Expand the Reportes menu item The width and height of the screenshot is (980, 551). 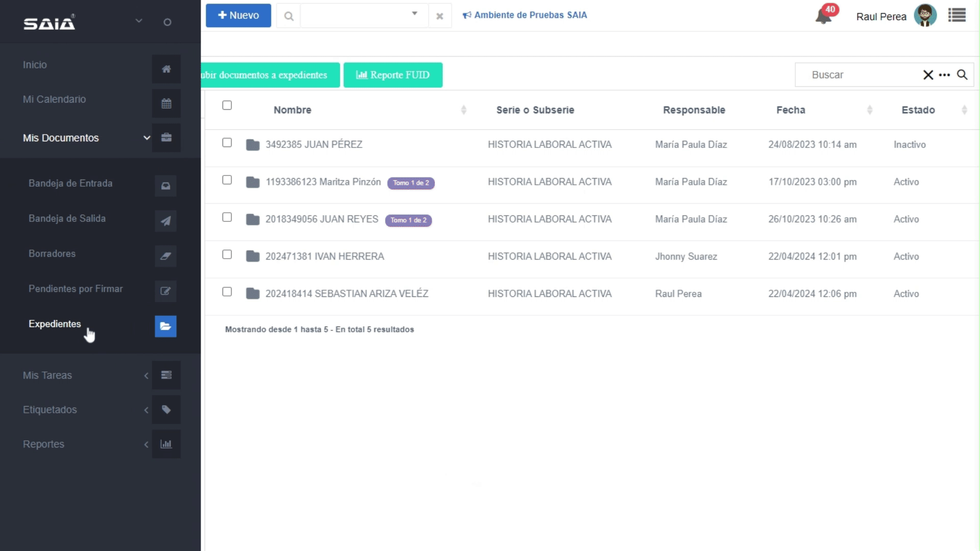[44, 444]
